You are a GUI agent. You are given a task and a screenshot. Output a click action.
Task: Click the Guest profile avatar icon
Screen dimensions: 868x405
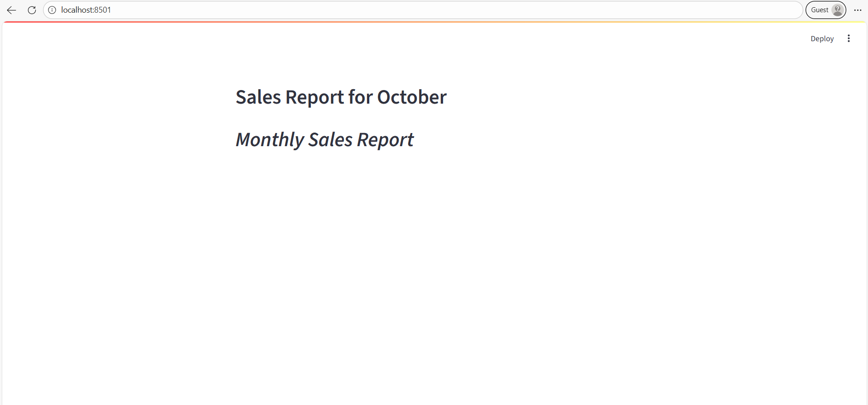[838, 10]
